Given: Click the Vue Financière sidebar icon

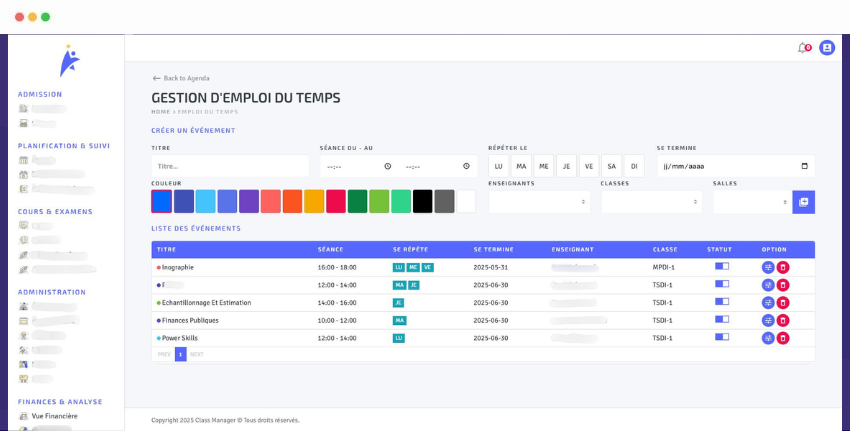Looking at the screenshot, I should coord(23,416).
